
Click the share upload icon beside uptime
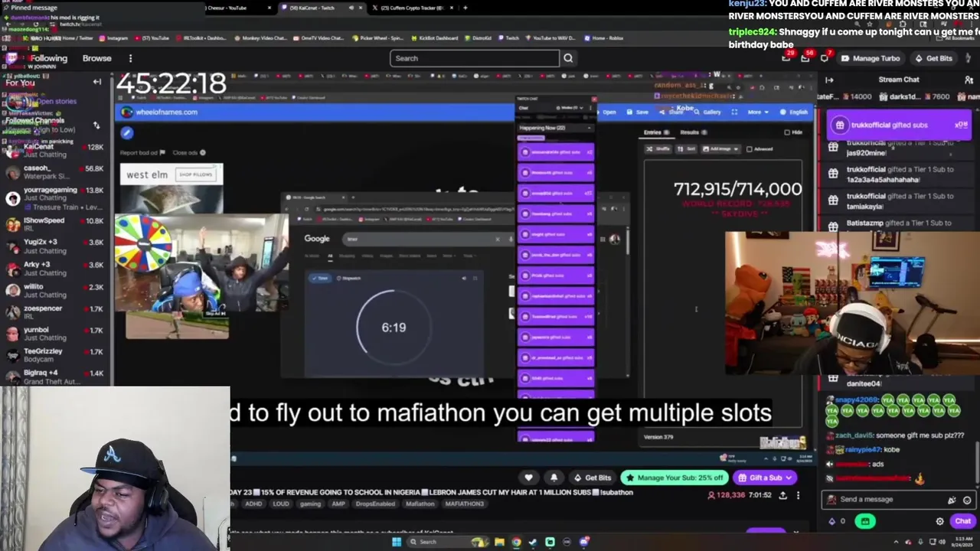click(782, 495)
